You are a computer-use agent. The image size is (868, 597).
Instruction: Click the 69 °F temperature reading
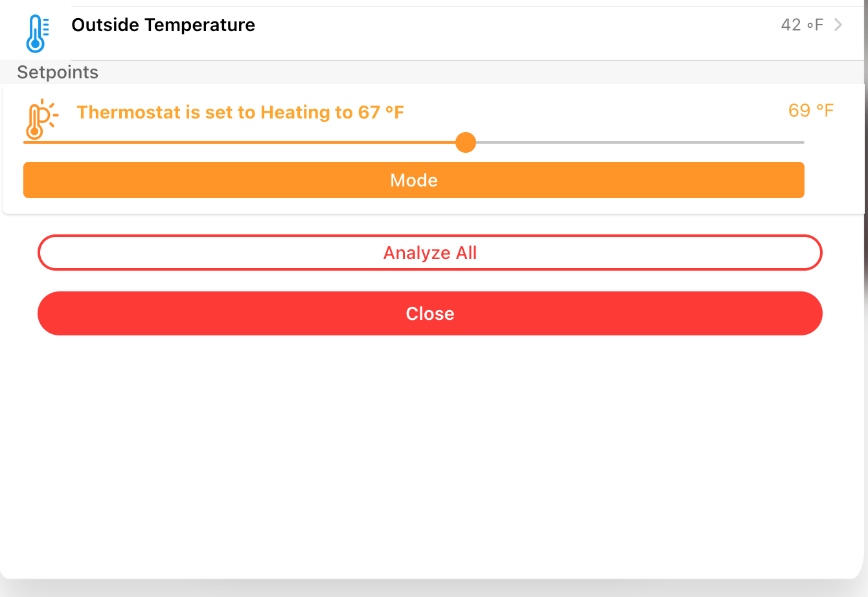pos(811,110)
